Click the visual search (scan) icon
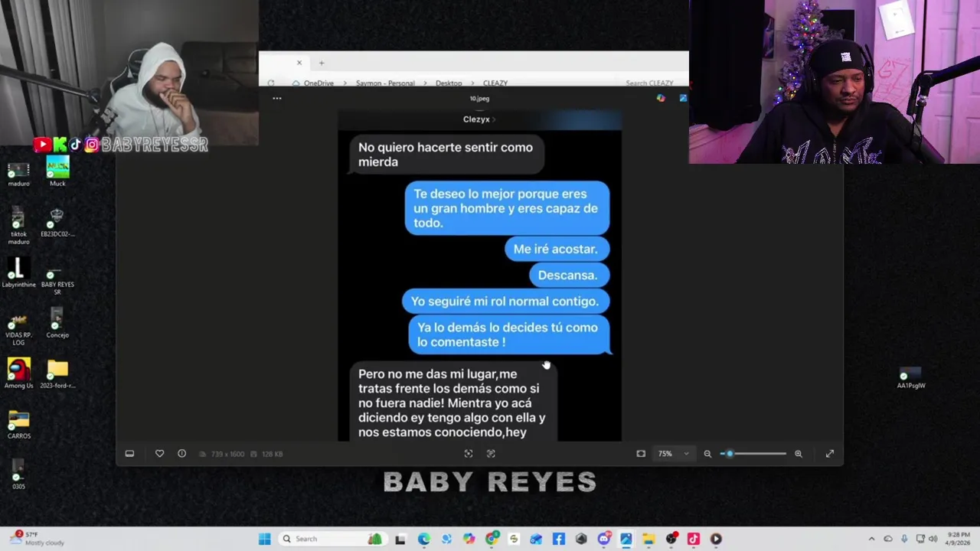980x551 pixels. (x=469, y=454)
